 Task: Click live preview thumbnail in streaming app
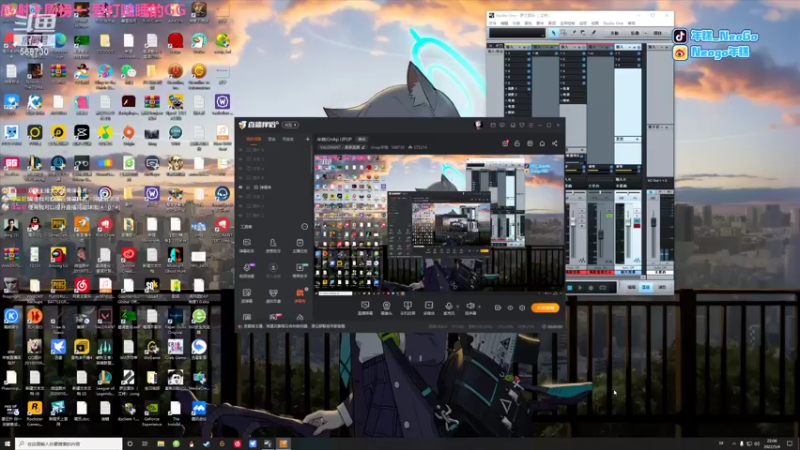click(439, 223)
